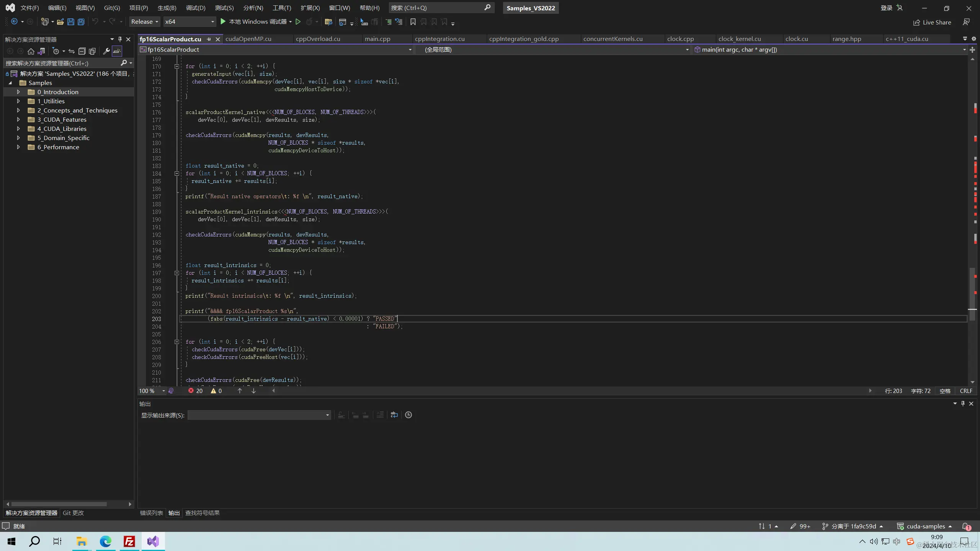This screenshot has width=980, height=551.
Task: Click the bookmark toggle icon in the toolbar
Action: pyautogui.click(x=413, y=22)
